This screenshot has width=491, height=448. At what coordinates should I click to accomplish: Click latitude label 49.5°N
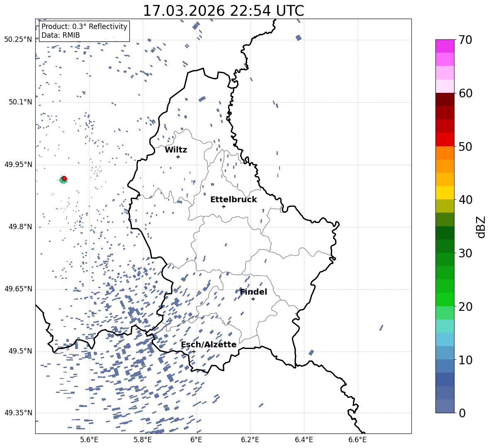click(20, 351)
